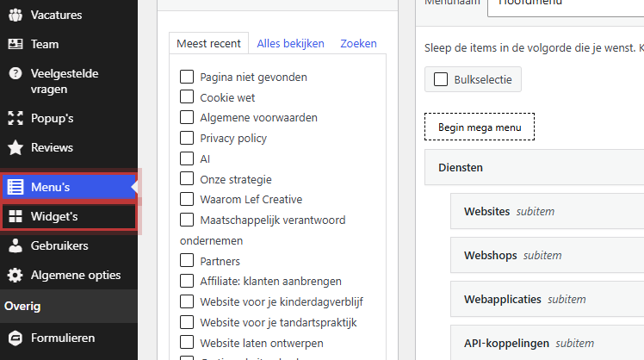The width and height of the screenshot is (644, 360).
Task: Click the Widget's grid icon
Action: point(15,216)
